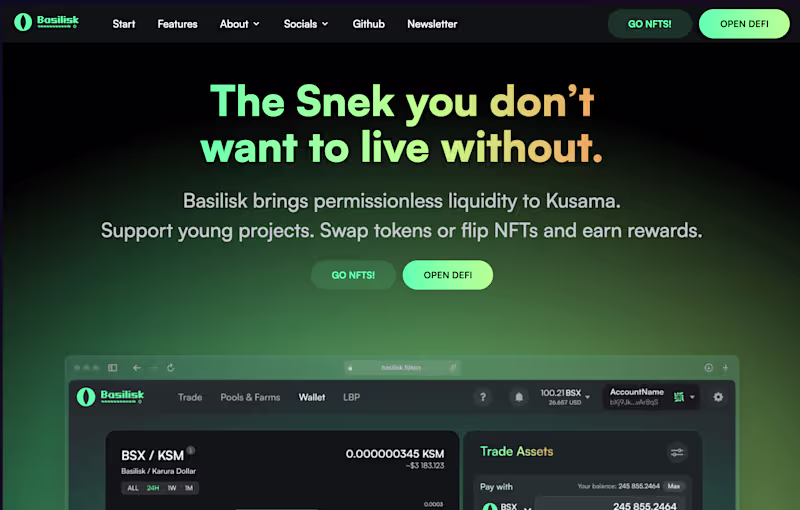Open the settings gear icon
800x510 pixels.
718,397
